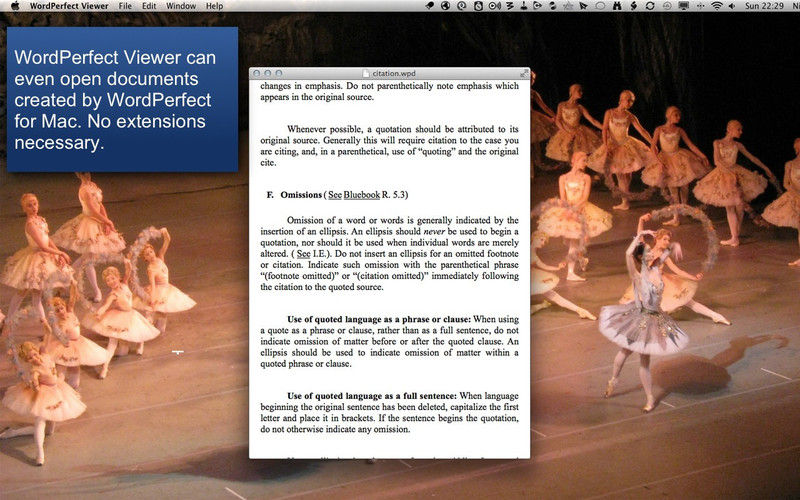This screenshot has height=500, width=800.
Task: Open the volume control in menu bar
Action: click(x=732, y=6)
